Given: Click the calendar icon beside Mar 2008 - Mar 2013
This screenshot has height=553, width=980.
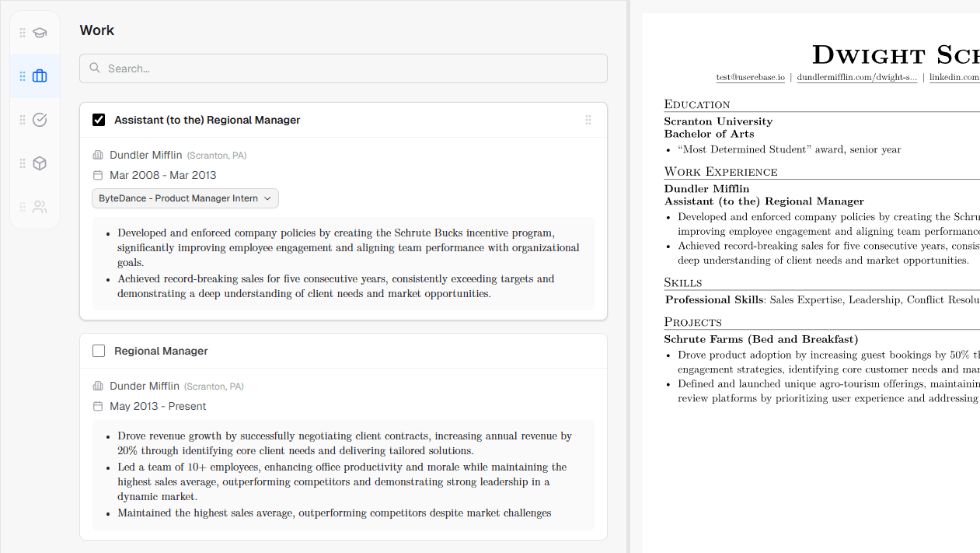Looking at the screenshot, I should click(x=98, y=175).
